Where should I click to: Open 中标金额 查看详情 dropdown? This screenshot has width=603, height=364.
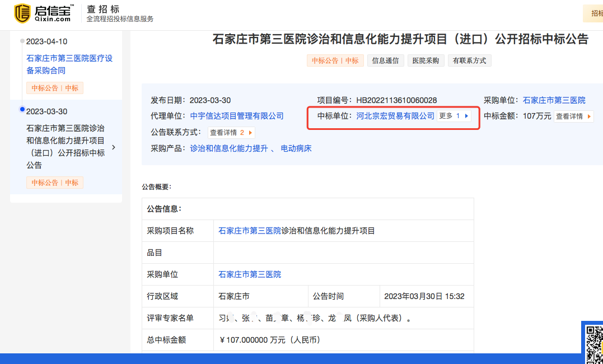(x=574, y=116)
